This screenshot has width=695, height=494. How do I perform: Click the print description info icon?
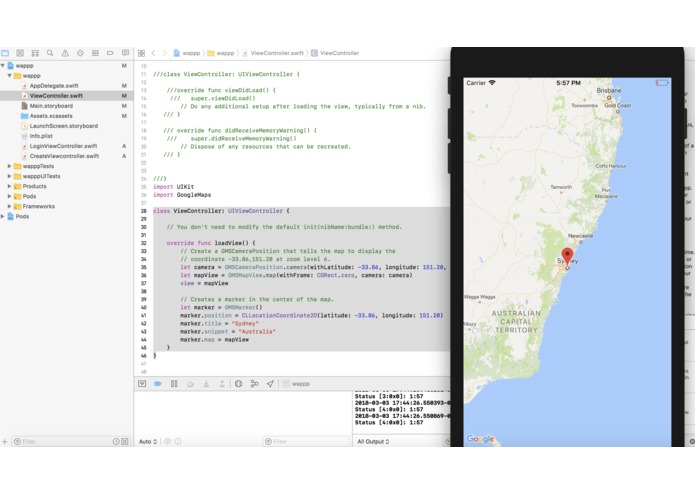(x=178, y=442)
